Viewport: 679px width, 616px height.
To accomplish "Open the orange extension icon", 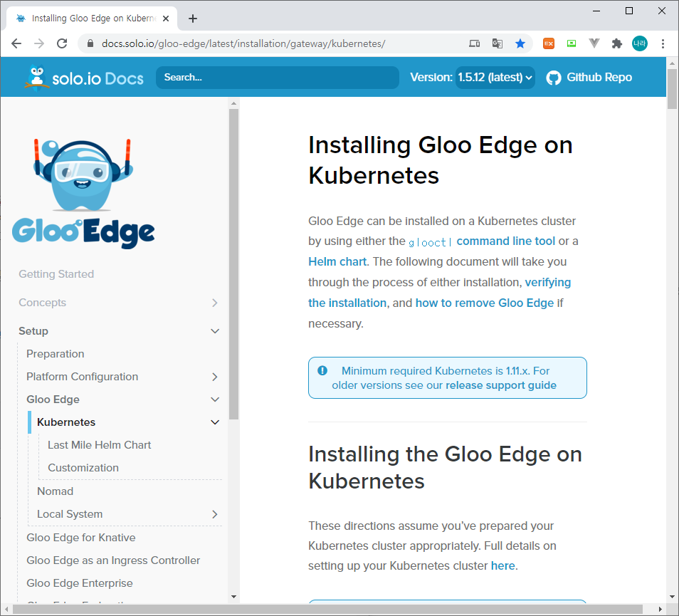I will pos(549,43).
